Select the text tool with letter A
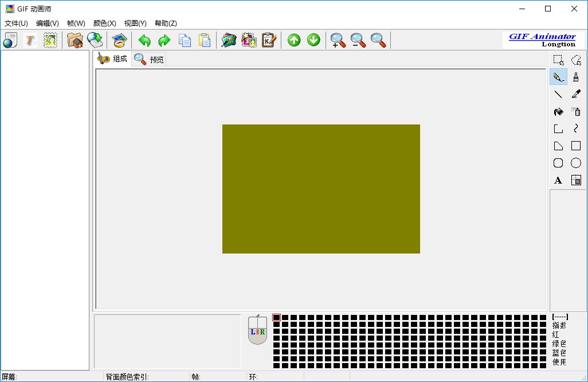 (558, 180)
